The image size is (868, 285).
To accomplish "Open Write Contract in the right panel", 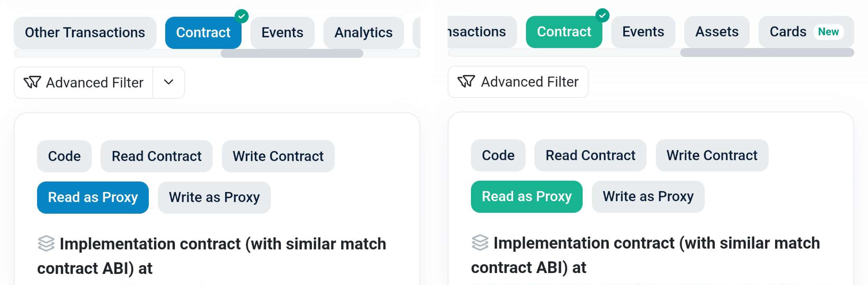I will tap(712, 155).
